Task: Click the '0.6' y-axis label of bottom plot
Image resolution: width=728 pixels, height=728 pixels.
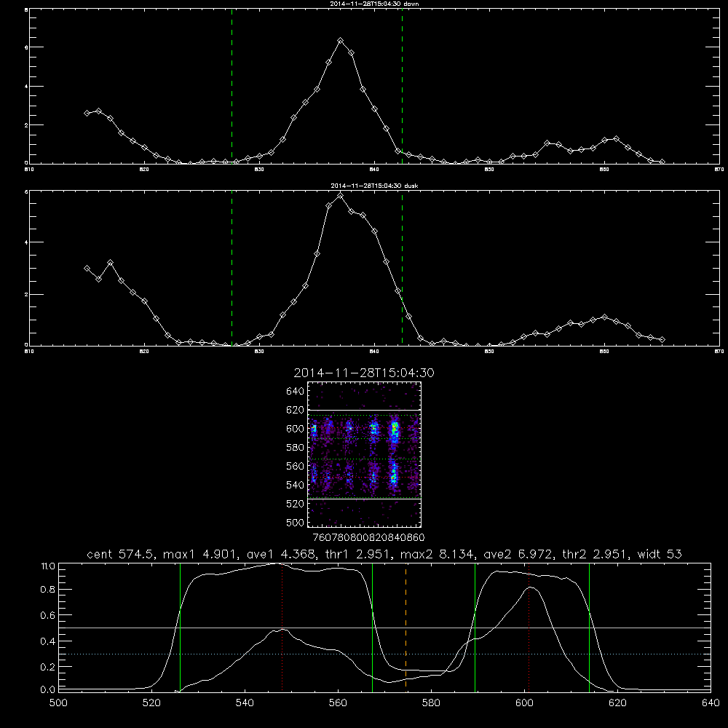Action: 47,615
